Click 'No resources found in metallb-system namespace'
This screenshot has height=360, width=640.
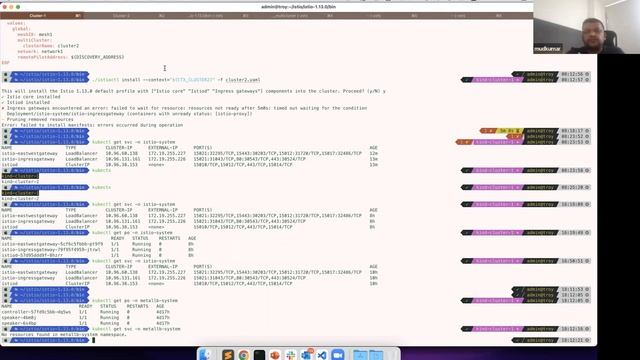point(64,335)
